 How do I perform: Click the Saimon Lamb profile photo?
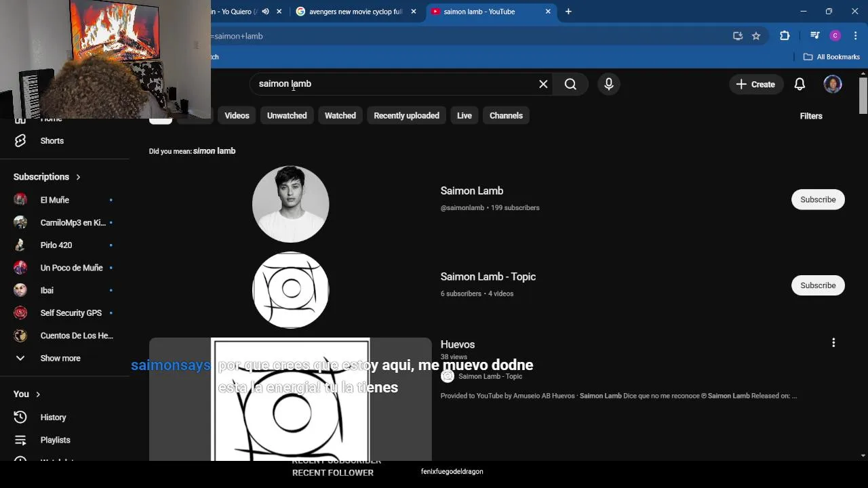click(x=290, y=204)
